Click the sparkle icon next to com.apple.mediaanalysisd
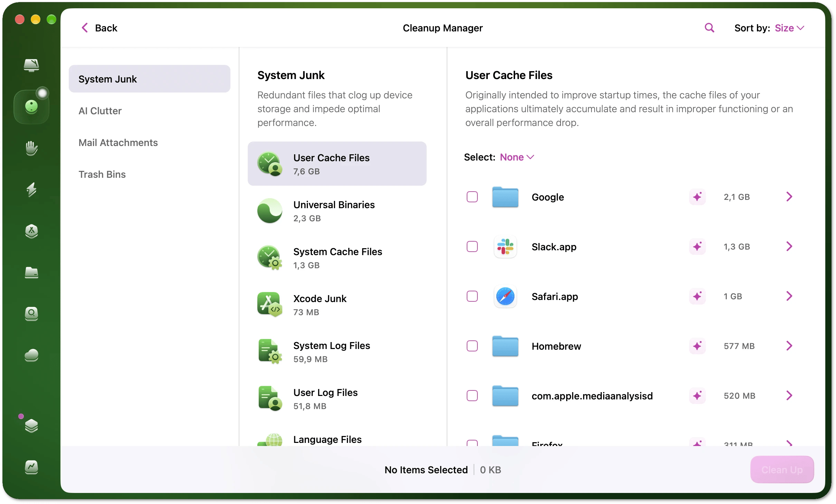The image size is (836, 504). tap(697, 396)
